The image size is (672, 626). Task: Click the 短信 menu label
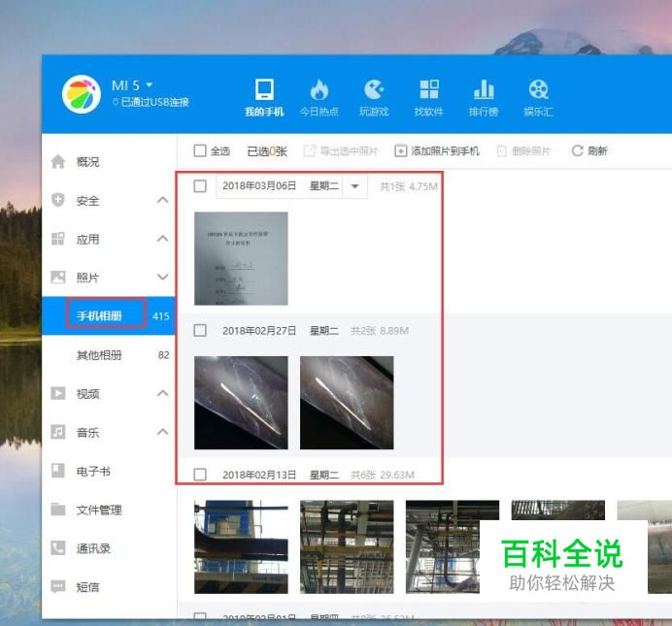(x=87, y=586)
